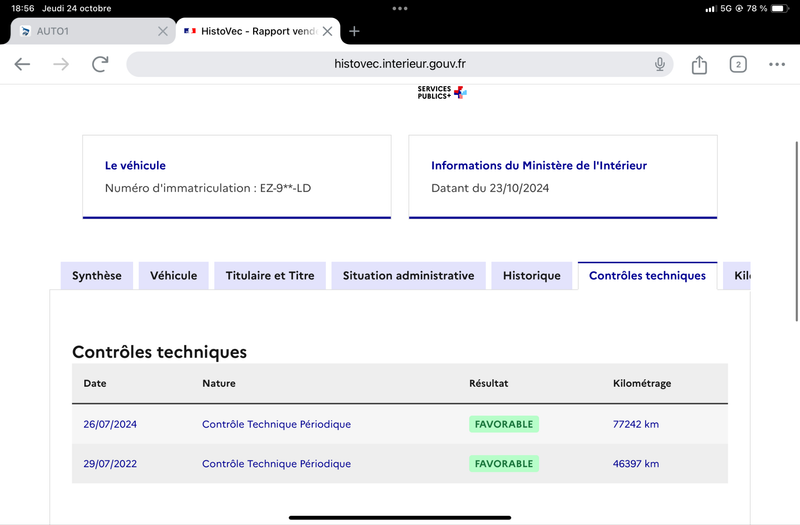Open the Véhicule tab

tap(173, 276)
